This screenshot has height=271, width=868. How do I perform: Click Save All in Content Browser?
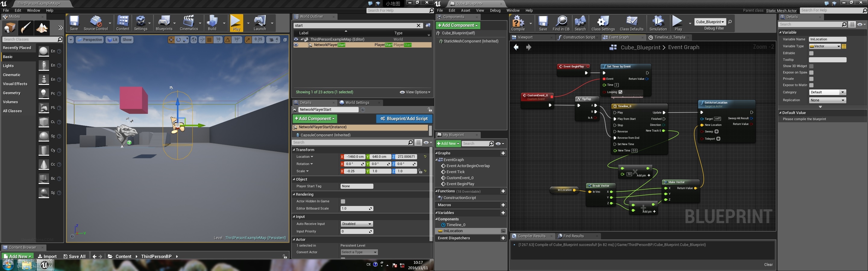tap(74, 257)
